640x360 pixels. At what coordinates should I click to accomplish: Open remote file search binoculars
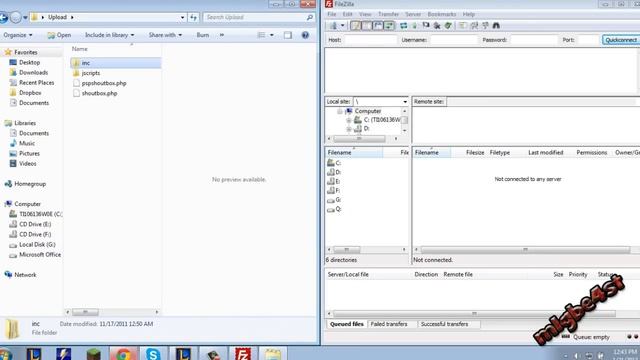(x=496, y=26)
